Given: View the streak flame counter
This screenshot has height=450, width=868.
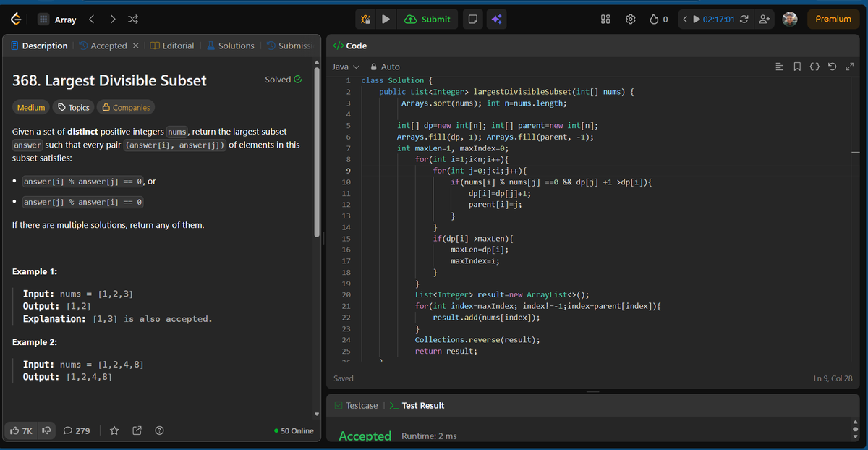Looking at the screenshot, I should tap(658, 20).
